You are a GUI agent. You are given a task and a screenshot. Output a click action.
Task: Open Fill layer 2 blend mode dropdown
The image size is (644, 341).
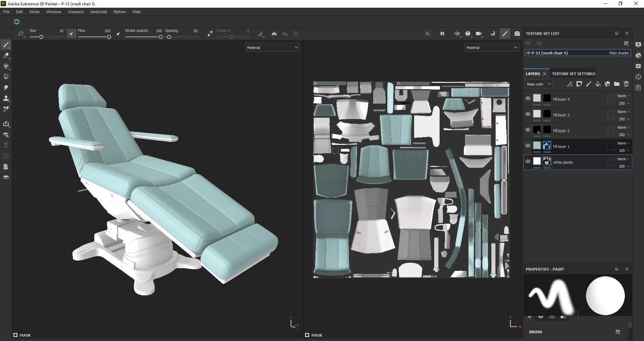tap(624, 128)
